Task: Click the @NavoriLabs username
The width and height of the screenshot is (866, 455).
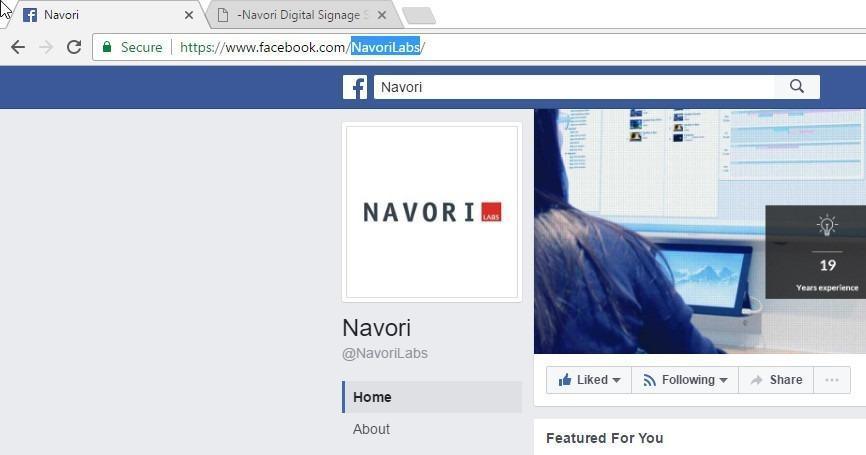Action: tap(385, 353)
